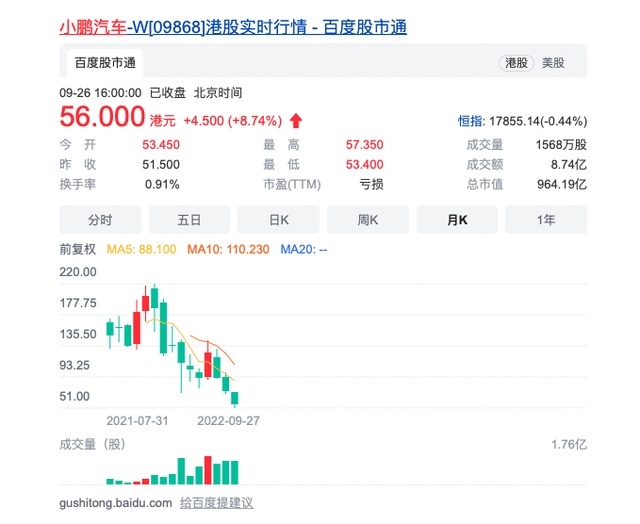This screenshot has width=640, height=524.
Task: Show the 五日 five-day chart
Action: [189, 220]
